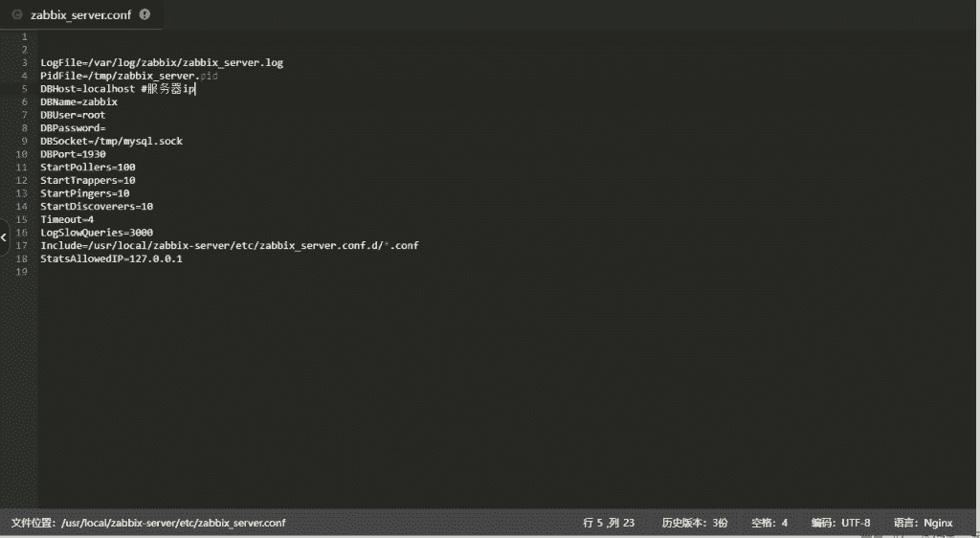
Task: Click the StartPingers=10 line
Action: click(85, 193)
